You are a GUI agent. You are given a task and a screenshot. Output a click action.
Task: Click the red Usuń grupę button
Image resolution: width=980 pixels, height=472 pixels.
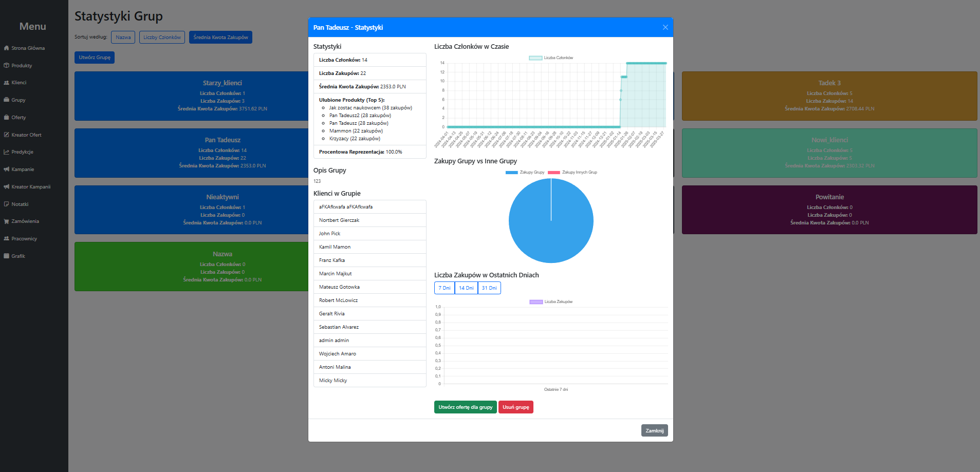click(516, 407)
